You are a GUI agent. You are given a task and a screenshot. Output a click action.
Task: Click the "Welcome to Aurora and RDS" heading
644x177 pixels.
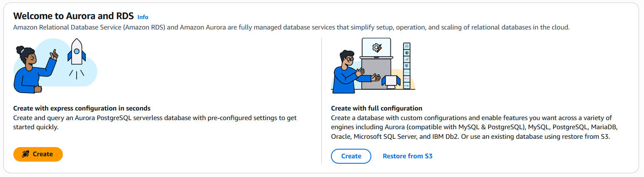pyautogui.click(x=73, y=16)
